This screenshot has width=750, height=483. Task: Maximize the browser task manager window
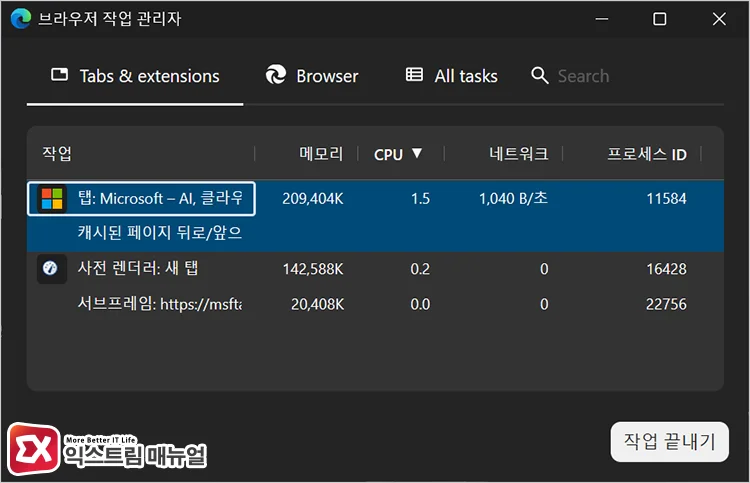click(x=660, y=19)
